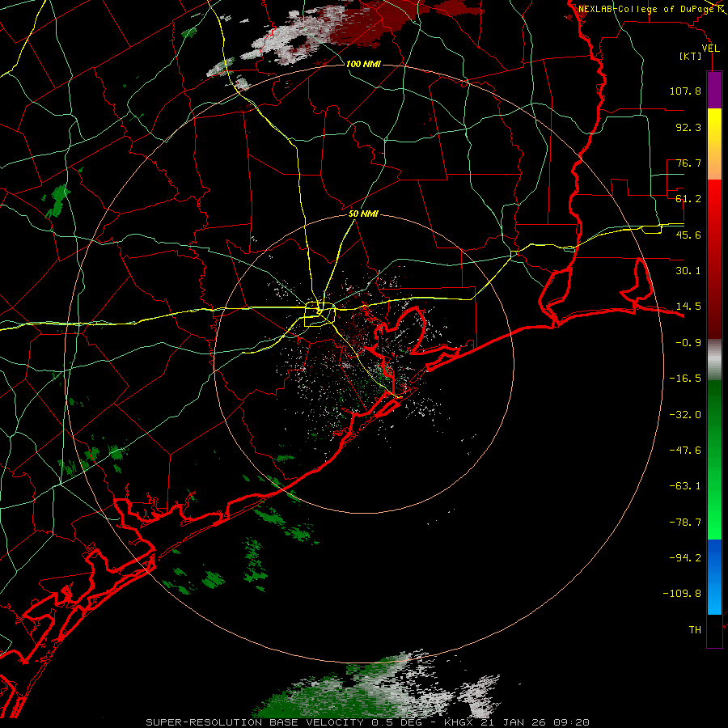Click the blue segment of the color bar
This screenshot has height=728, width=728.
(x=714, y=577)
